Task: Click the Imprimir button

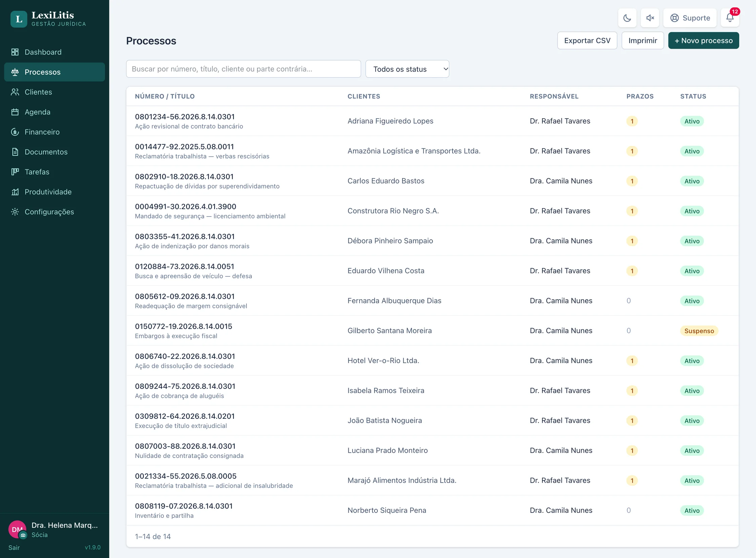Action: point(642,41)
